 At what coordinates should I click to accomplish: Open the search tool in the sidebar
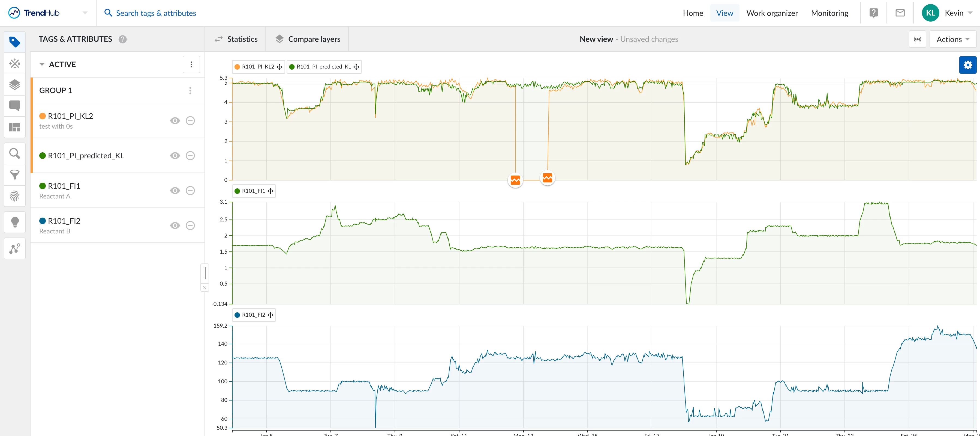tap(14, 153)
